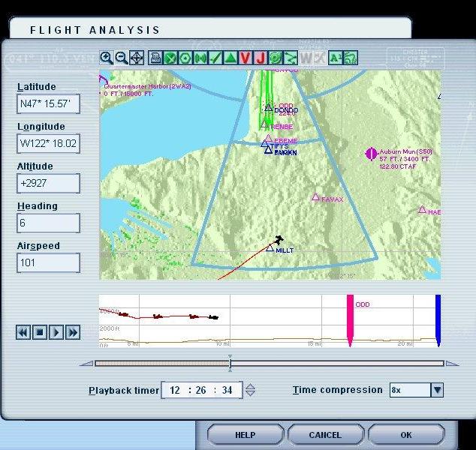
Task: Zoom out on the map
Action: [122, 58]
